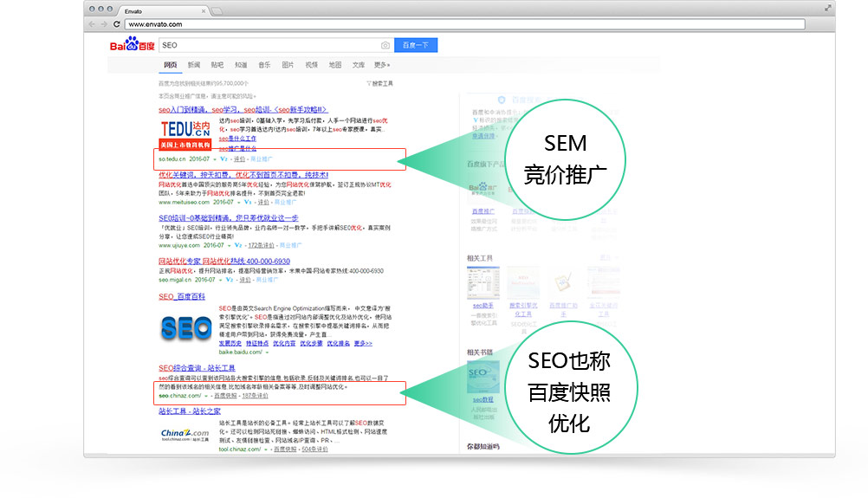Click the V2 badge on the seo.migal.cn row
The height and width of the screenshot is (498, 868).
click(x=230, y=280)
